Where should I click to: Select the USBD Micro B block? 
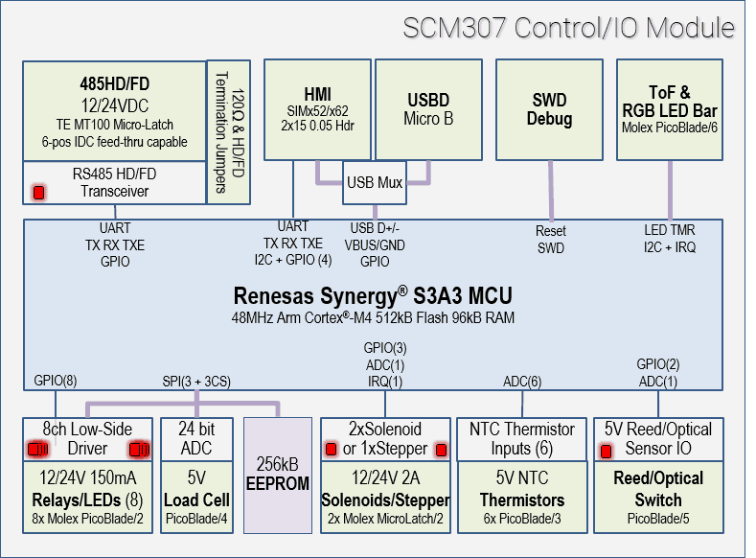pyautogui.click(x=428, y=110)
